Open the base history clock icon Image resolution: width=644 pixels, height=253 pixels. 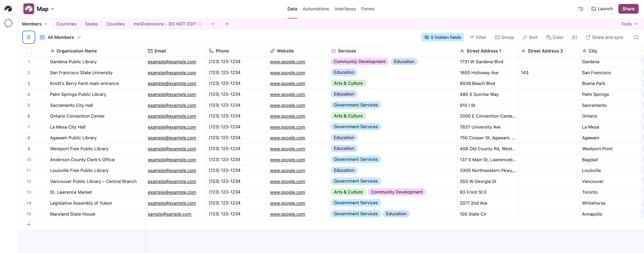click(x=580, y=9)
